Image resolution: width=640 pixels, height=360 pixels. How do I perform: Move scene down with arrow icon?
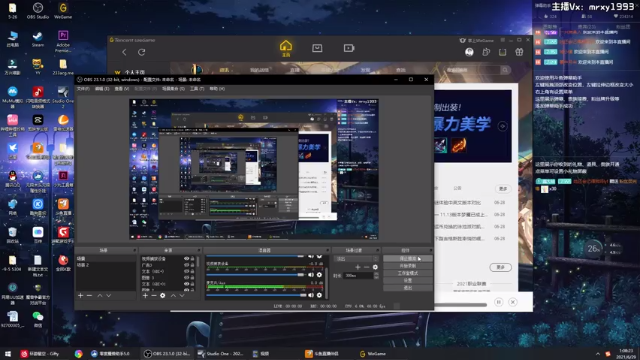click(x=109, y=296)
